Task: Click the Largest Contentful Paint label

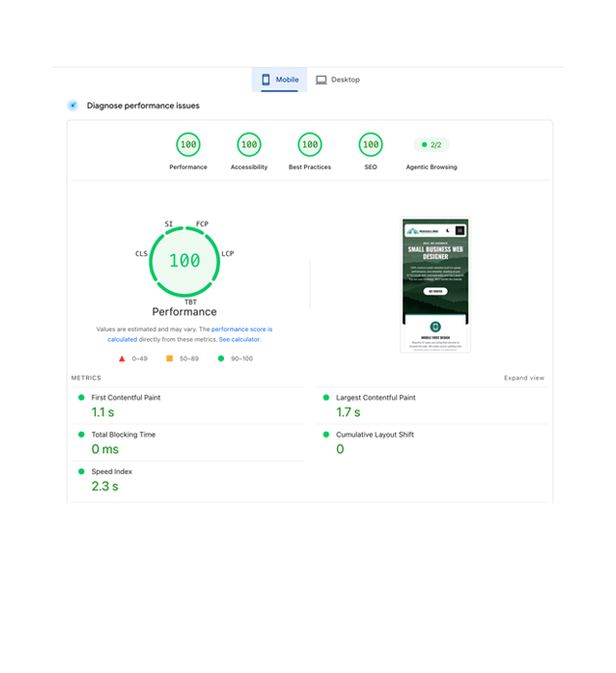Action: point(376,397)
